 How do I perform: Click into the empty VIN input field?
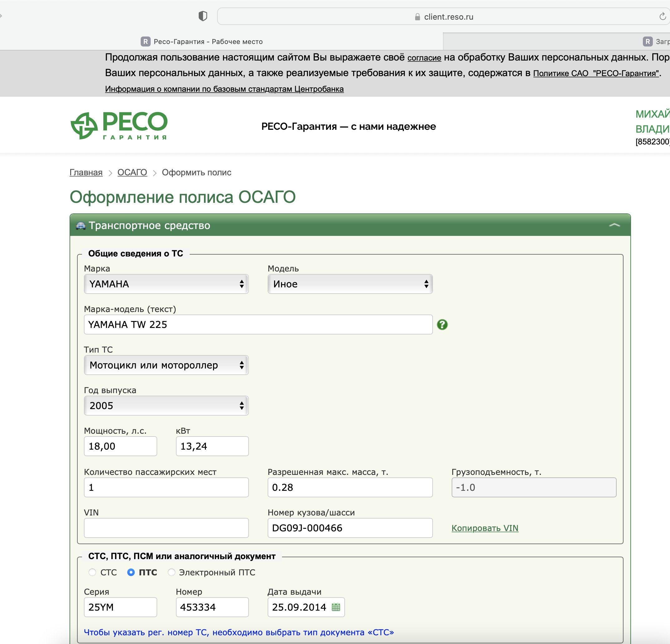[166, 528]
